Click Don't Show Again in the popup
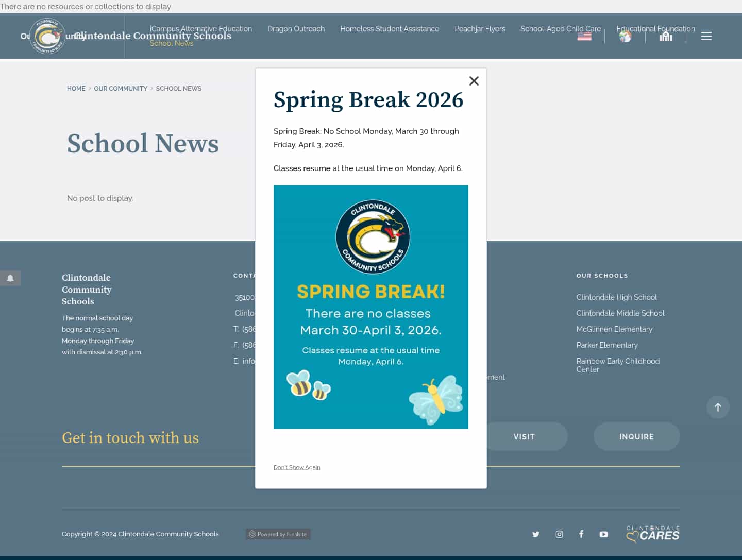Screen dimensions: 742x560 click(297, 467)
